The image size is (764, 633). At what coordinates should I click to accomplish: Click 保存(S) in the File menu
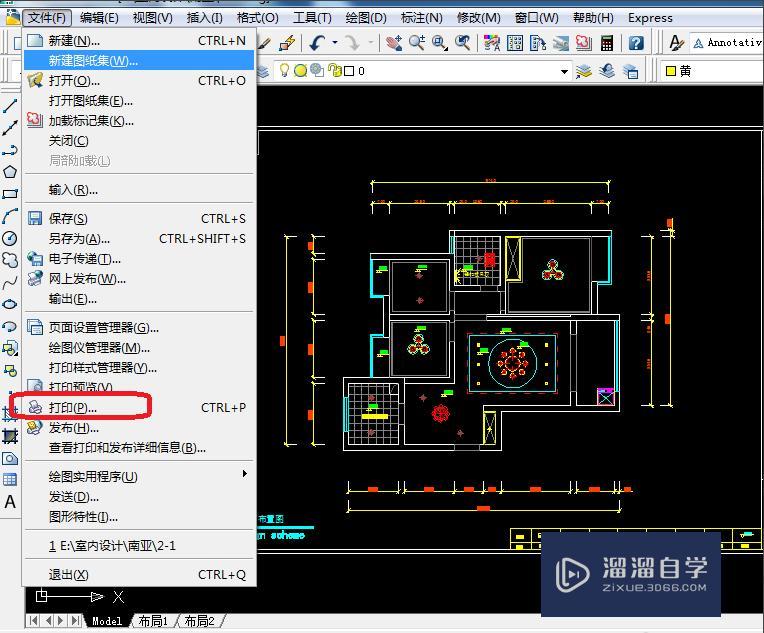(x=139, y=219)
